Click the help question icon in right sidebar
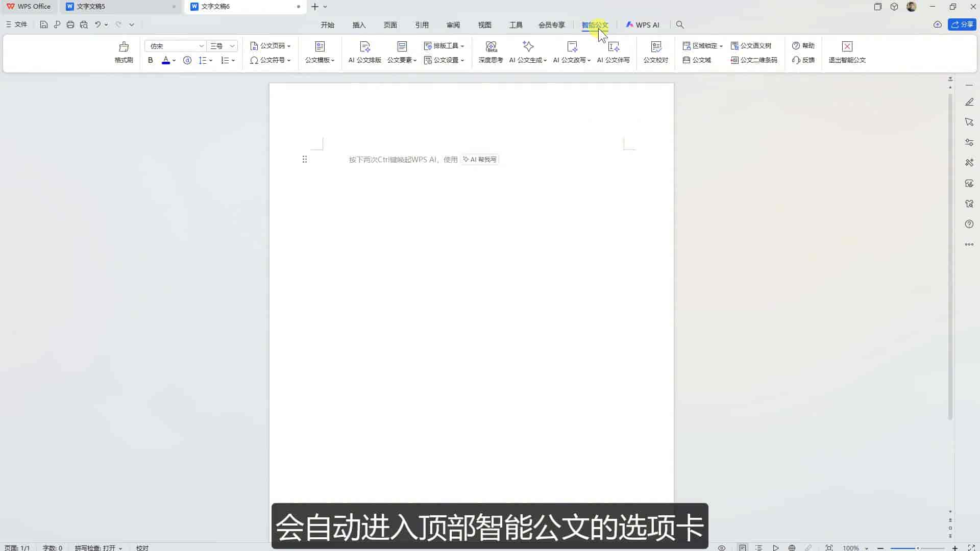Screen dimensions: 980x551 pyautogui.click(x=969, y=224)
